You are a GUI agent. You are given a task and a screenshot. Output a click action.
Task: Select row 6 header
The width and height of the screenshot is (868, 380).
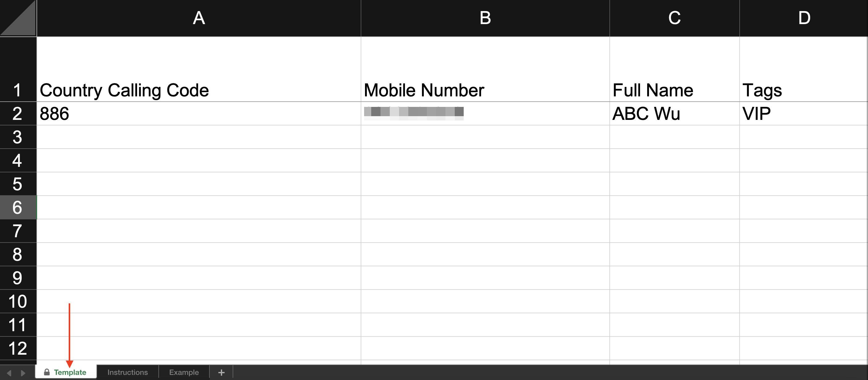coord(18,207)
